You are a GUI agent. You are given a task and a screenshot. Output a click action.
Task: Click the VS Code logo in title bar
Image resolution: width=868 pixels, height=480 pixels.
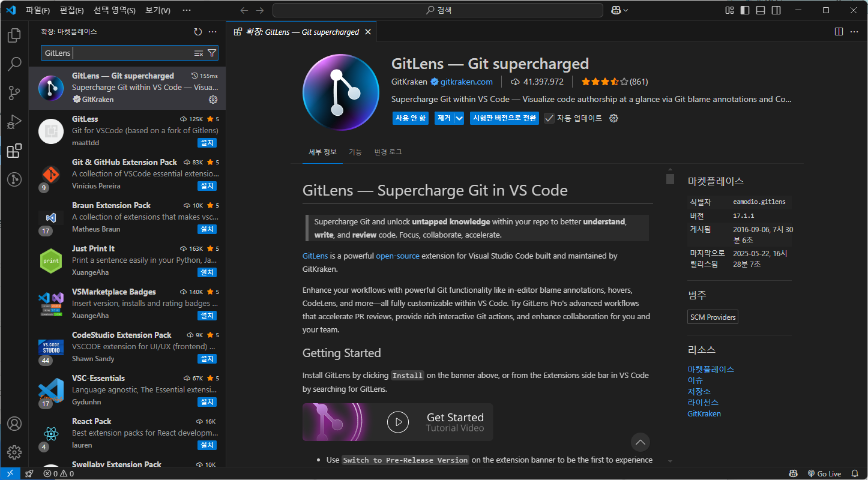tap(10, 10)
